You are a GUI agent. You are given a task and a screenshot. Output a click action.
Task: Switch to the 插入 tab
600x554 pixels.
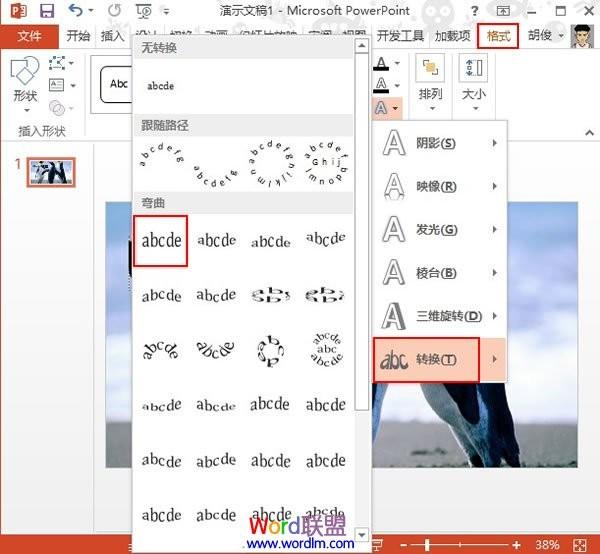tap(112, 36)
